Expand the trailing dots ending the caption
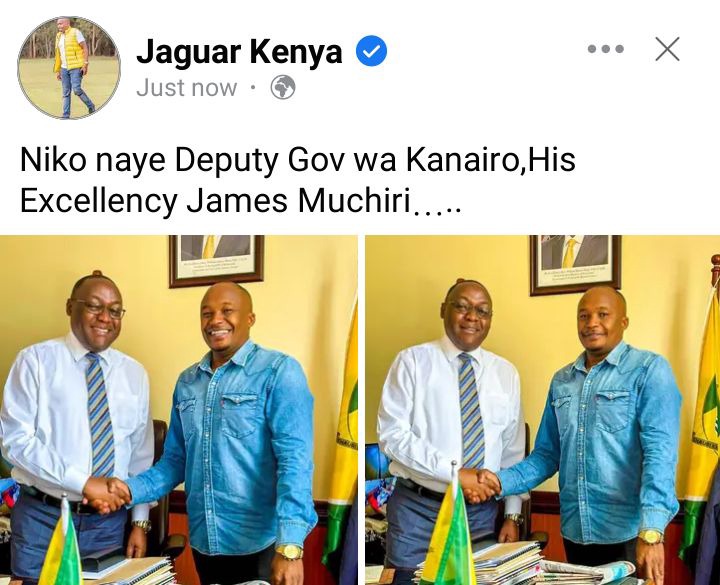The height and width of the screenshot is (585, 720). tap(437, 211)
